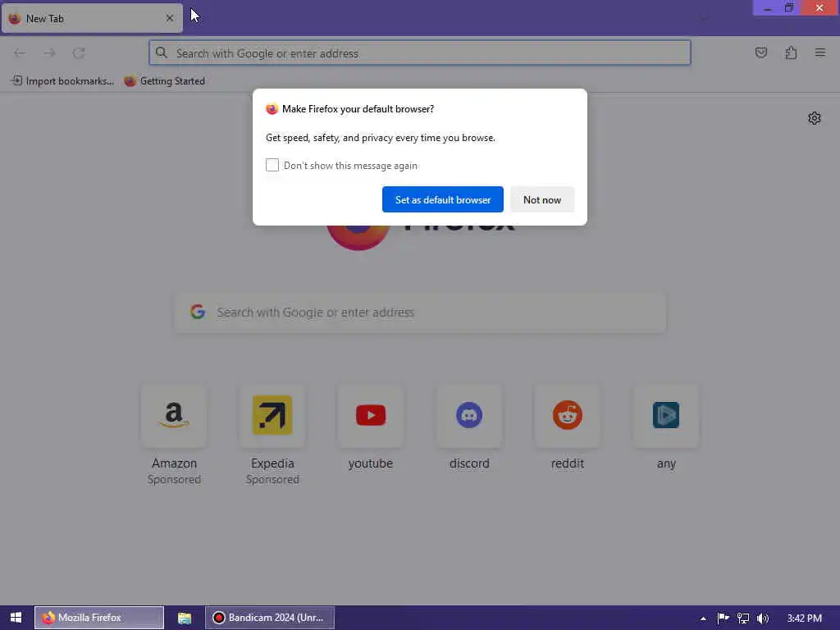Switch to Bandicam 2024 taskbar button
The image size is (840, 630).
270,618
